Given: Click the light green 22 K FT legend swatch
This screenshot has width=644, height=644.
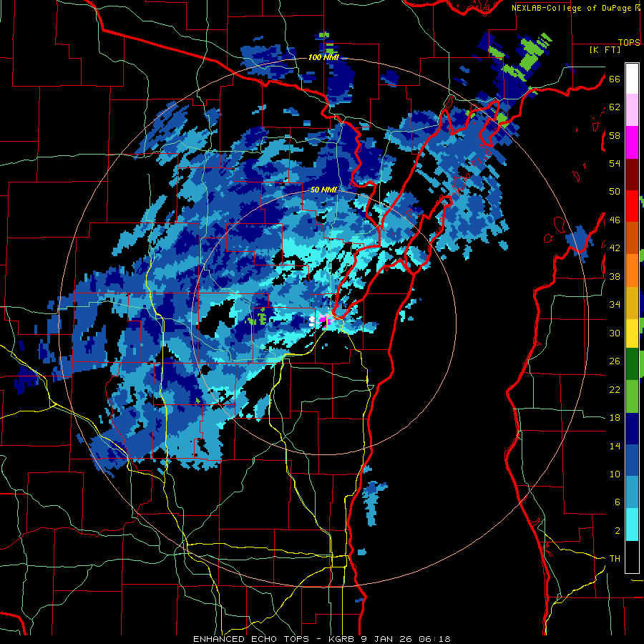Looking at the screenshot, I should 632,396.
